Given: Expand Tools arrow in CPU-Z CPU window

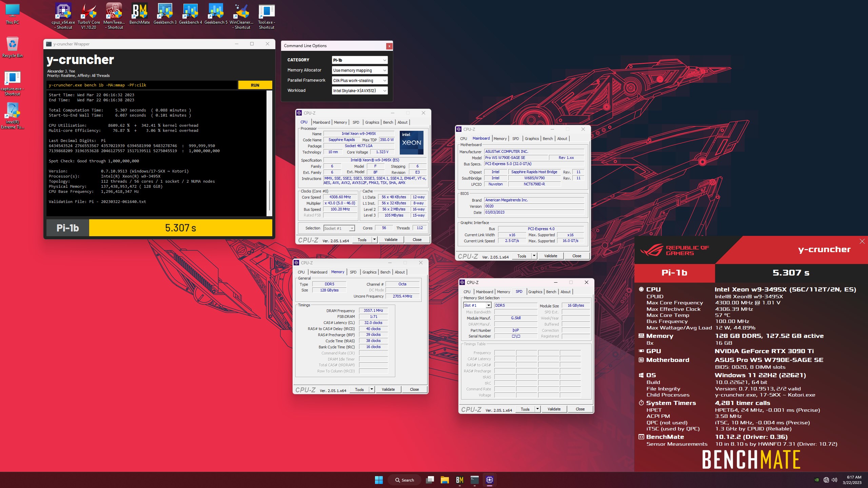Looking at the screenshot, I should click(x=374, y=240).
